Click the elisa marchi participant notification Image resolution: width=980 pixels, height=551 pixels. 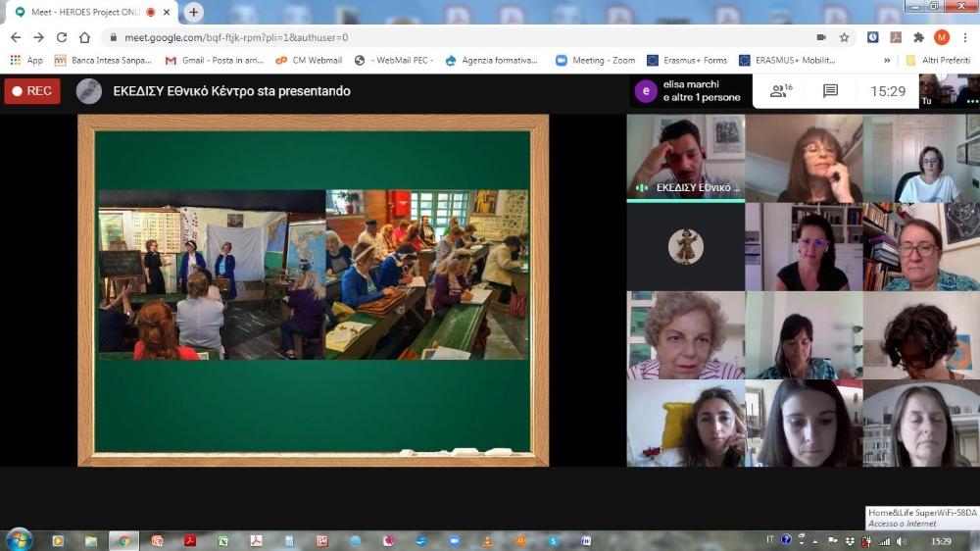coord(691,91)
